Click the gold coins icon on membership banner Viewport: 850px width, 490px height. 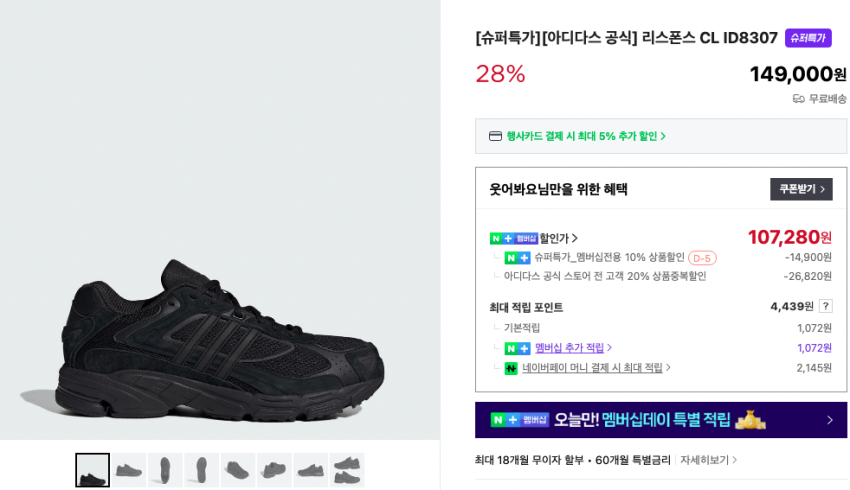click(750, 420)
